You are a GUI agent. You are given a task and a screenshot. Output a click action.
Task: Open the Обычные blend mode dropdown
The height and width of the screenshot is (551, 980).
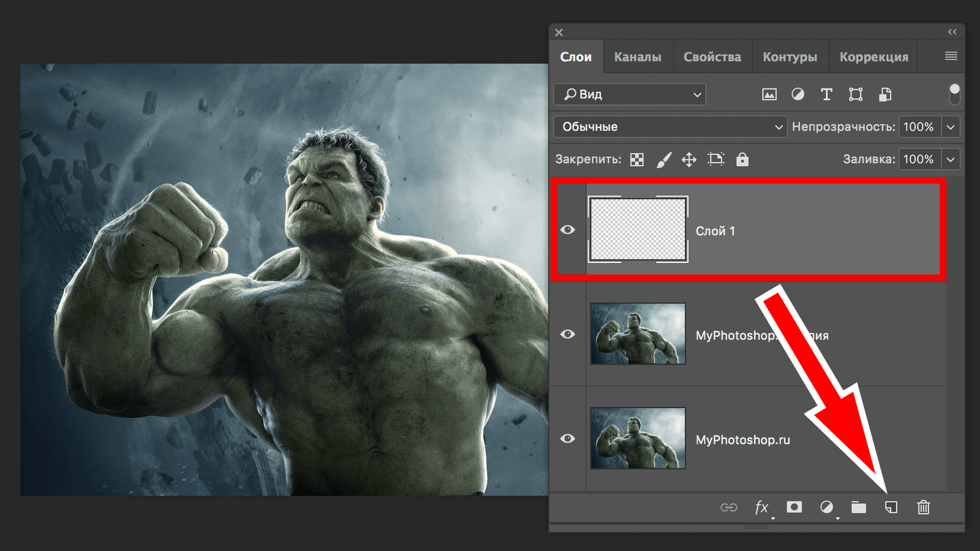point(670,127)
